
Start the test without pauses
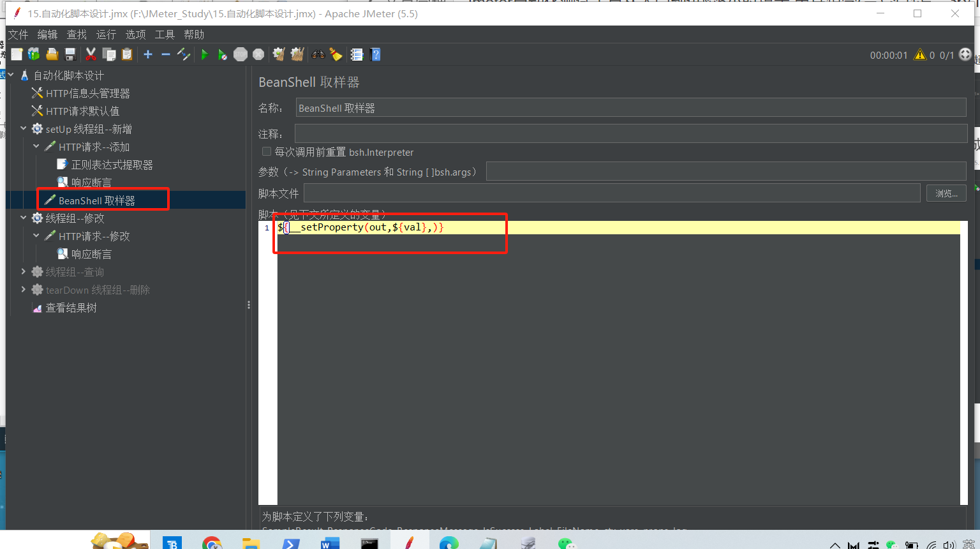(222, 55)
